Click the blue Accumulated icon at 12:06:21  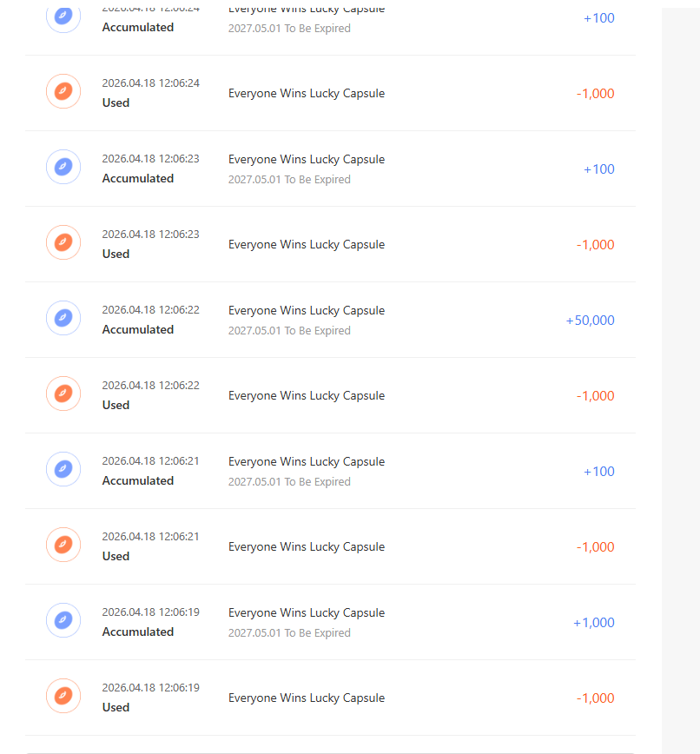tap(63, 469)
